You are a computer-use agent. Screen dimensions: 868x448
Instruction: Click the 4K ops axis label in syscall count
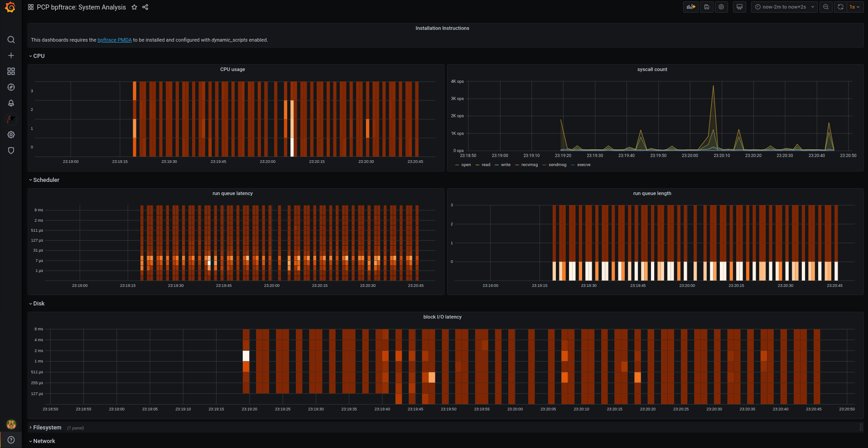tap(457, 82)
